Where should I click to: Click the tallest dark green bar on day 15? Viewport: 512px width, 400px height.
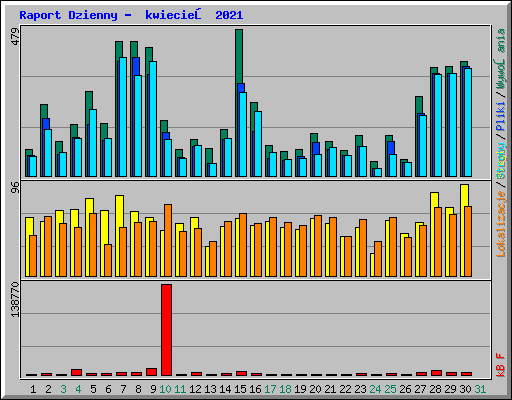[239, 56]
